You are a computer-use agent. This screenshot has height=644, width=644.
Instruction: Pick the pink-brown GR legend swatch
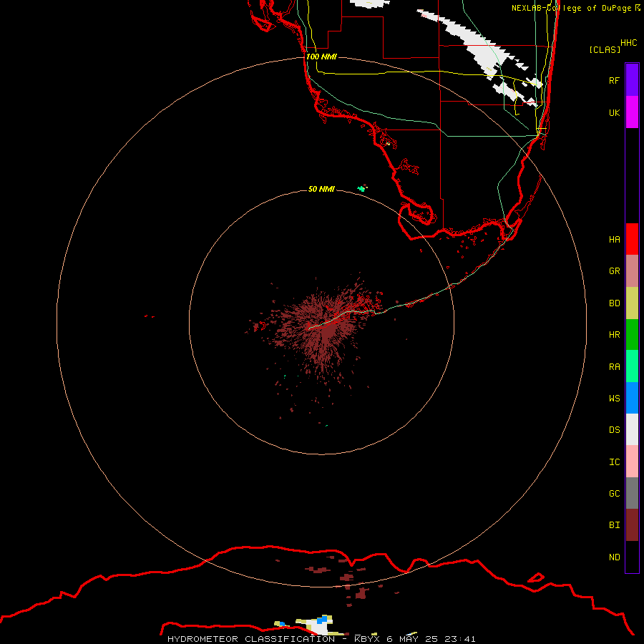tap(632, 271)
